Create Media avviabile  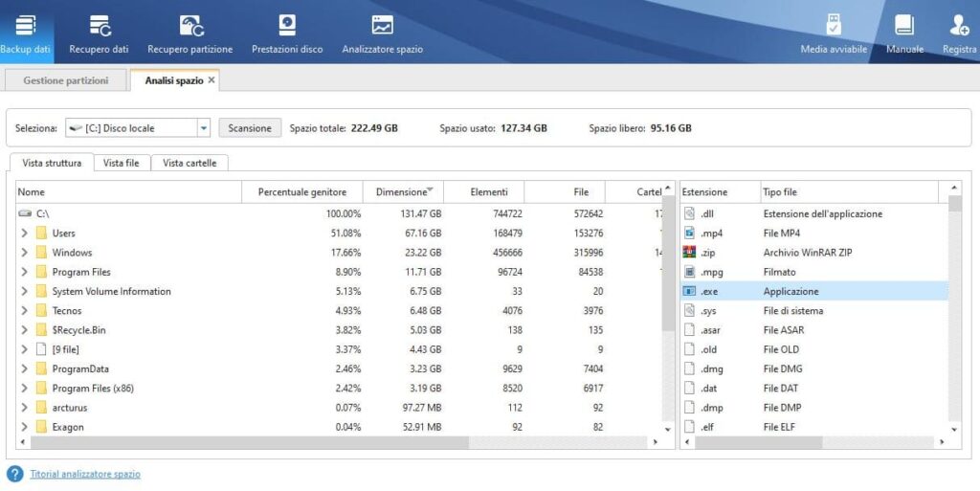point(834,33)
